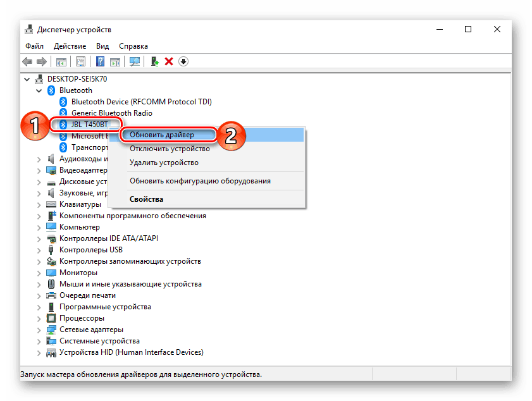Open the Файл menu

coord(34,46)
